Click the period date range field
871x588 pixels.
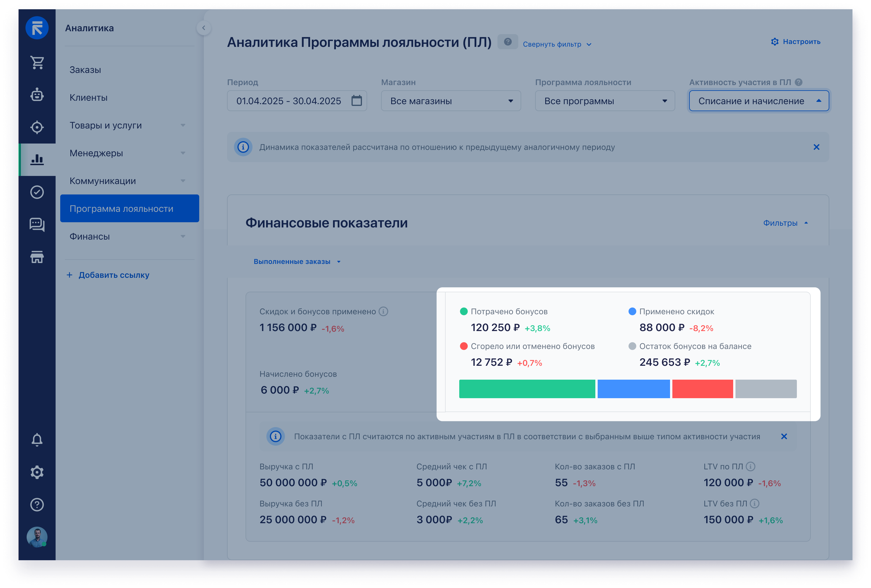(297, 101)
